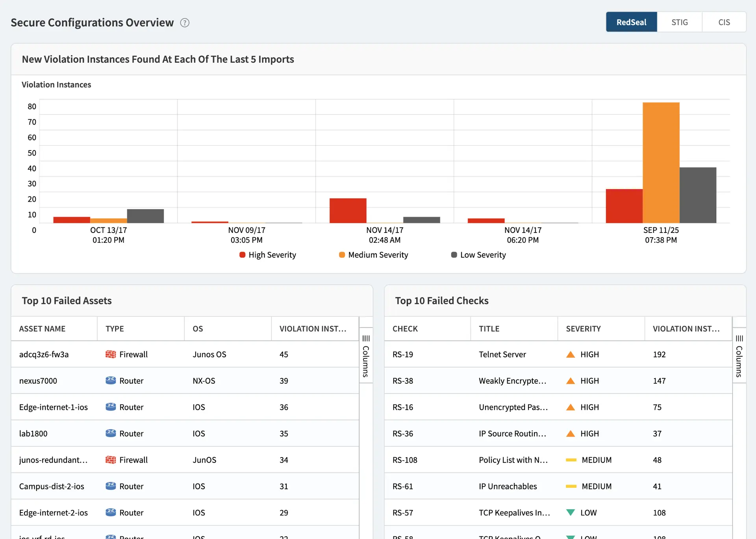The width and height of the screenshot is (756, 539).
Task: Toggle Low Severity legend series
Action: [478, 255]
